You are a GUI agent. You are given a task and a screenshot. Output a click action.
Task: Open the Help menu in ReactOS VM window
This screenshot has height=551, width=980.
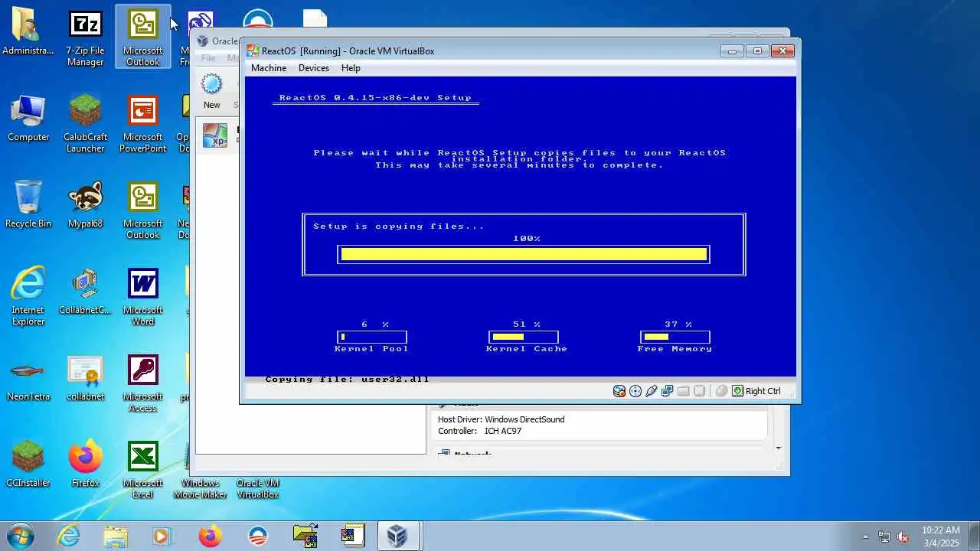(x=351, y=68)
